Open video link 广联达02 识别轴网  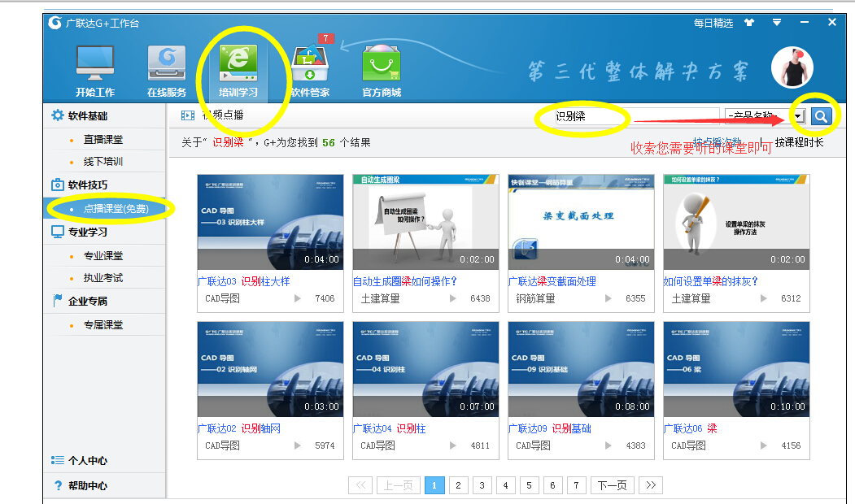(x=239, y=428)
